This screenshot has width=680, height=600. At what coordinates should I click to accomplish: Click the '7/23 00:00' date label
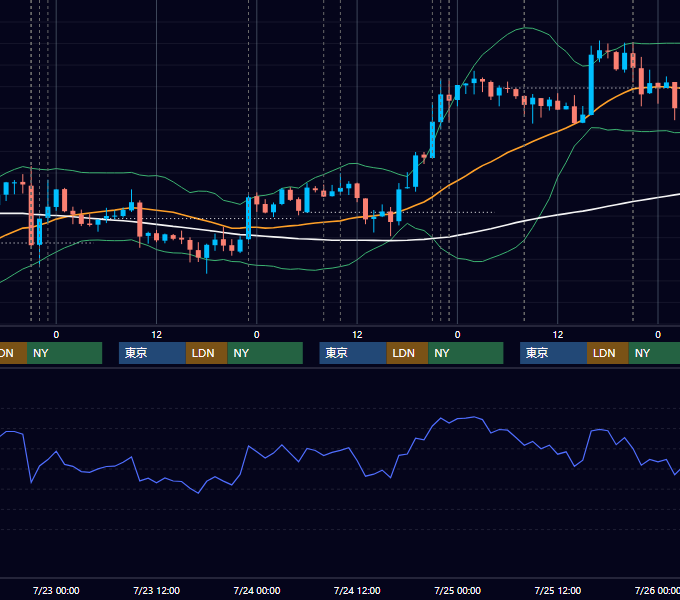[x=56, y=590]
